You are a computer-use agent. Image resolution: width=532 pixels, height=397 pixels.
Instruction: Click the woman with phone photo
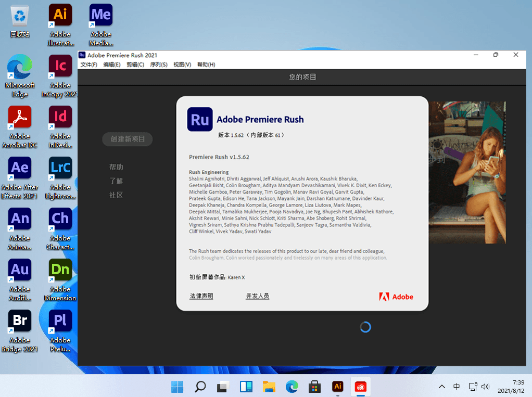coord(467,172)
